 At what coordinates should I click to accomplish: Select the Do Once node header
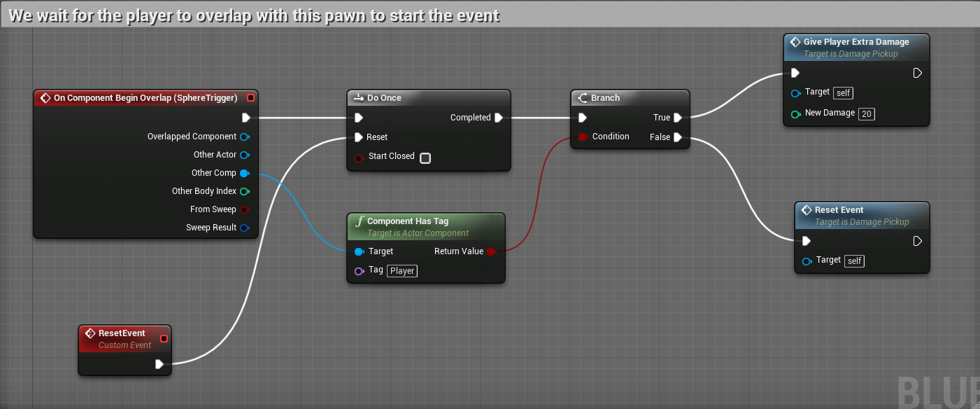pyautogui.click(x=428, y=98)
